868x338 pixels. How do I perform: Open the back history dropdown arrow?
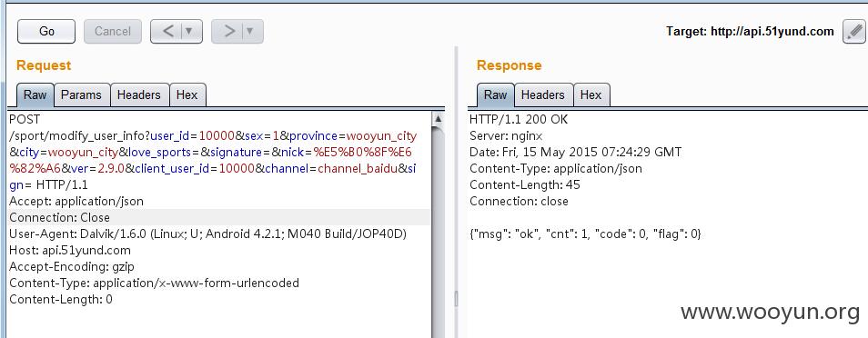(190, 32)
